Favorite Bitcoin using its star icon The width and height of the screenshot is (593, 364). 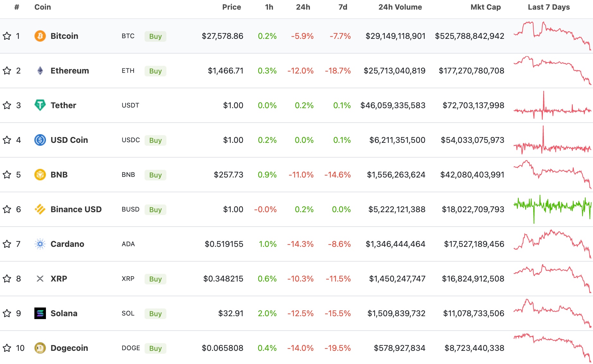(7, 36)
